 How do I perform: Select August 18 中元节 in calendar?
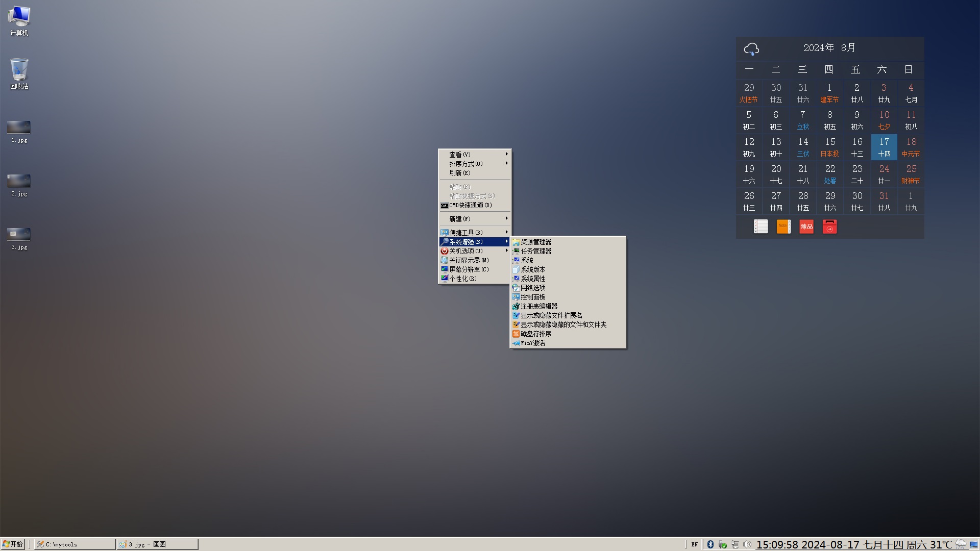[x=911, y=147]
